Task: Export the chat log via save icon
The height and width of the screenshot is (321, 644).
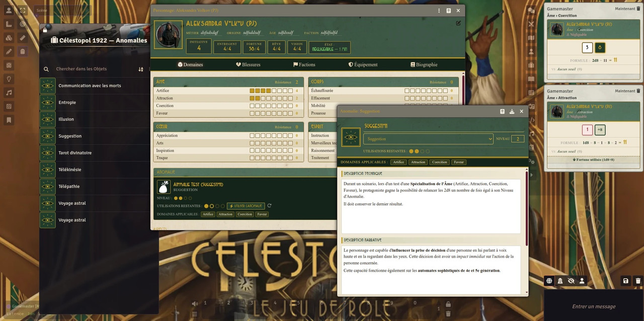Action: pos(626,281)
